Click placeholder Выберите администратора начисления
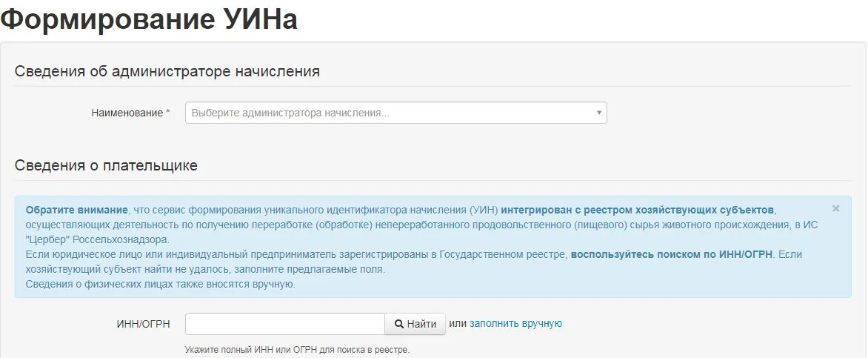The width and height of the screenshot is (868, 358). point(290,113)
